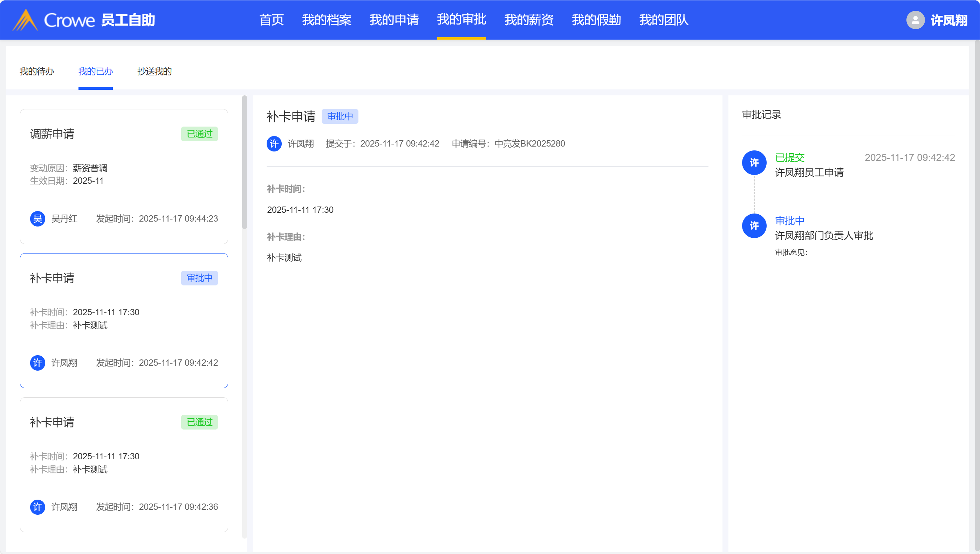This screenshot has width=980, height=554.
Task: Click applicant avatar in the detail header
Action: pos(274,143)
